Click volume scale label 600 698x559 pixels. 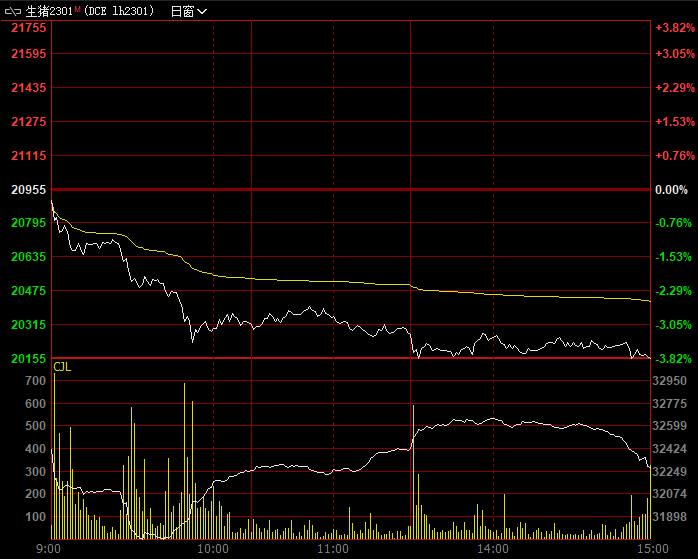pyautogui.click(x=36, y=404)
